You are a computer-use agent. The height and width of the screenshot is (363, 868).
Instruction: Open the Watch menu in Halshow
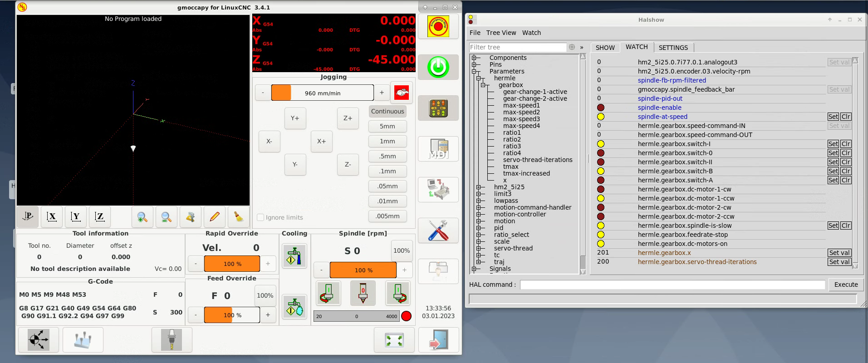point(531,33)
